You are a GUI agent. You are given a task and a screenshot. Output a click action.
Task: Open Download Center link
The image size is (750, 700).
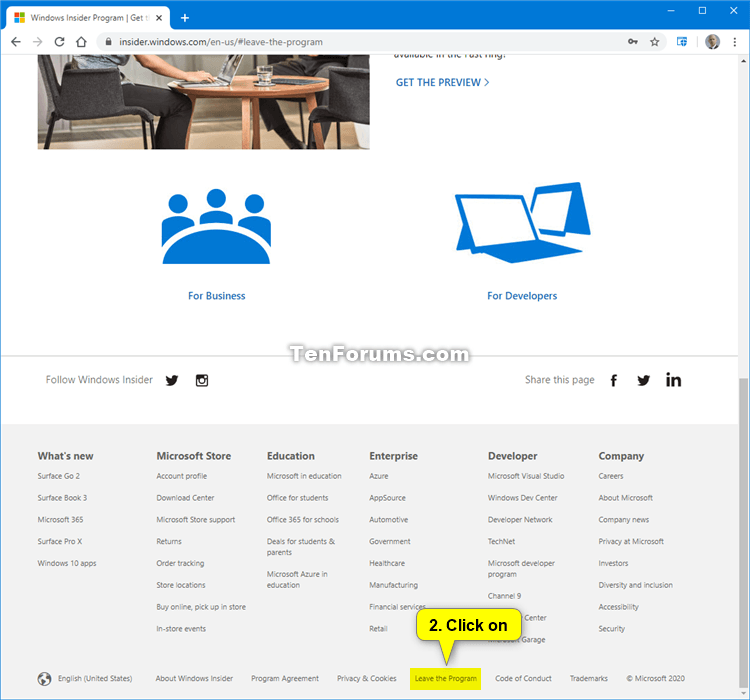(x=185, y=498)
